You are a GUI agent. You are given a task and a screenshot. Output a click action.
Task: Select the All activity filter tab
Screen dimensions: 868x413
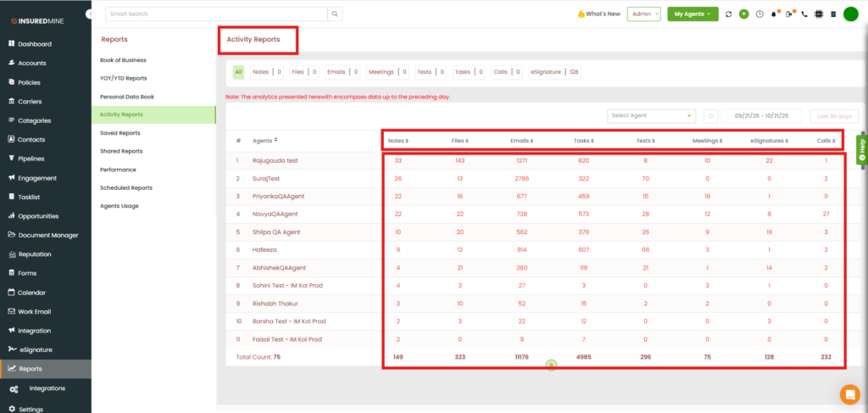pyautogui.click(x=238, y=72)
